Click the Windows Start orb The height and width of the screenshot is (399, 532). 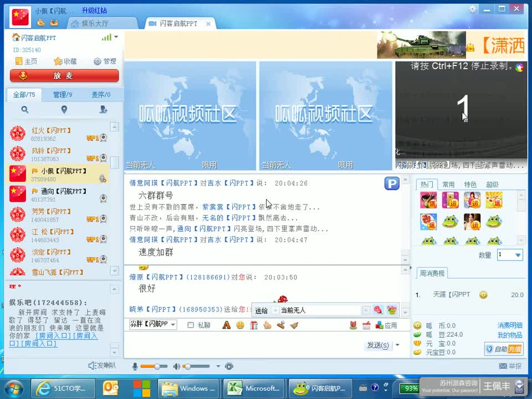(13, 388)
